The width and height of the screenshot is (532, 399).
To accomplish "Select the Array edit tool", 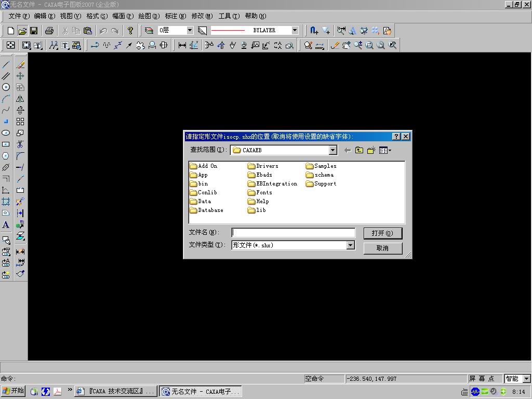I will coord(20,122).
